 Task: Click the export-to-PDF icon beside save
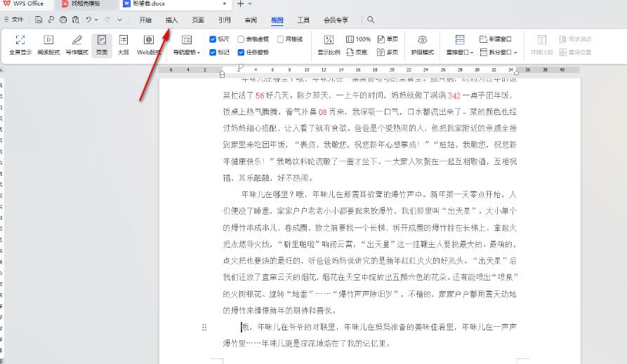(51, 20)
